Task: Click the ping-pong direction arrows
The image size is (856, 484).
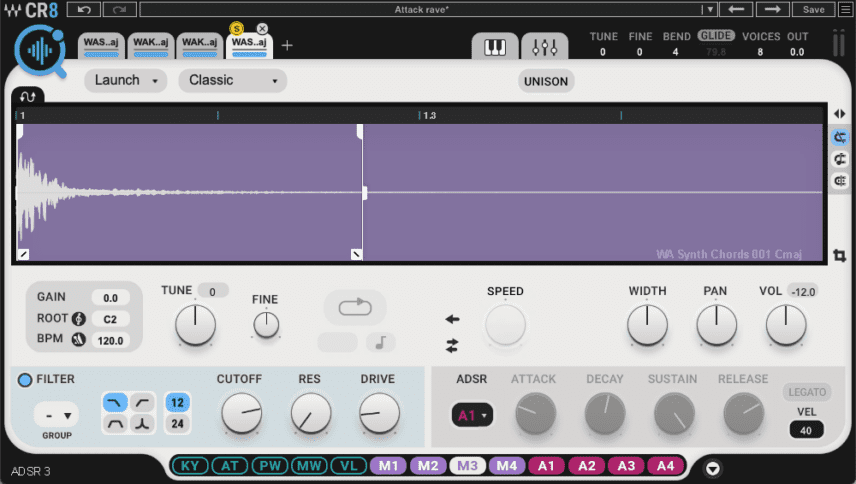Action: pos(452,345)
